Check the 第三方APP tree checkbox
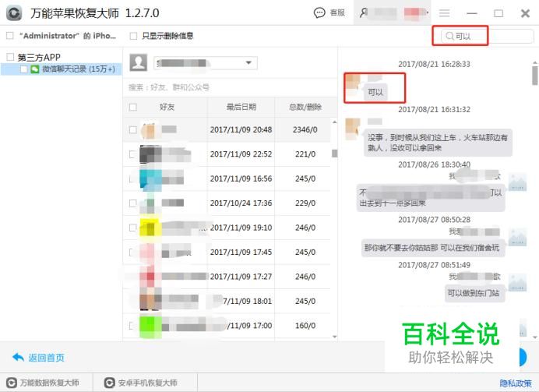Viewport: 539px width, 392px height. coord(10,57)
